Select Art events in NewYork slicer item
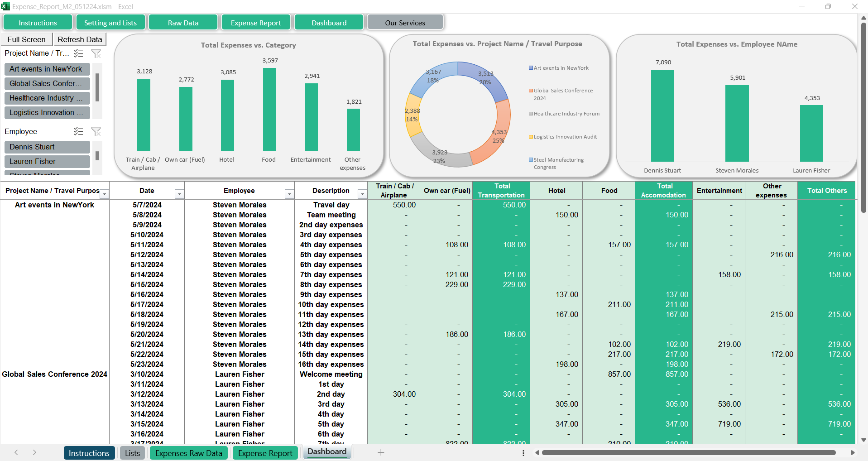Image resolution: width=868 pixels, height=461 pixels. (x=47, y=69)
